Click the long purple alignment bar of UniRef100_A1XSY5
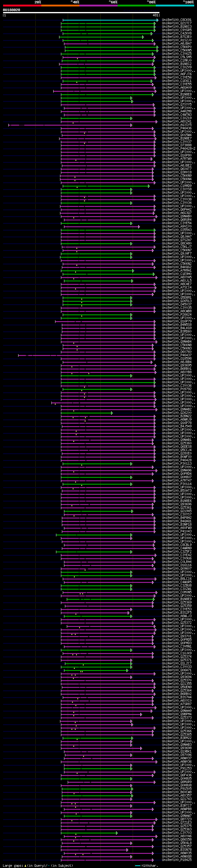This screenshot has height=868, width=197. (70, 125)
